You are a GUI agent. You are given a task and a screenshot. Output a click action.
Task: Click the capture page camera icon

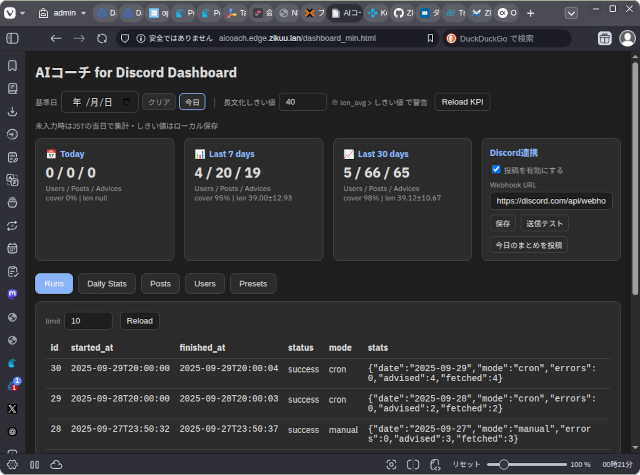(390, 464)
